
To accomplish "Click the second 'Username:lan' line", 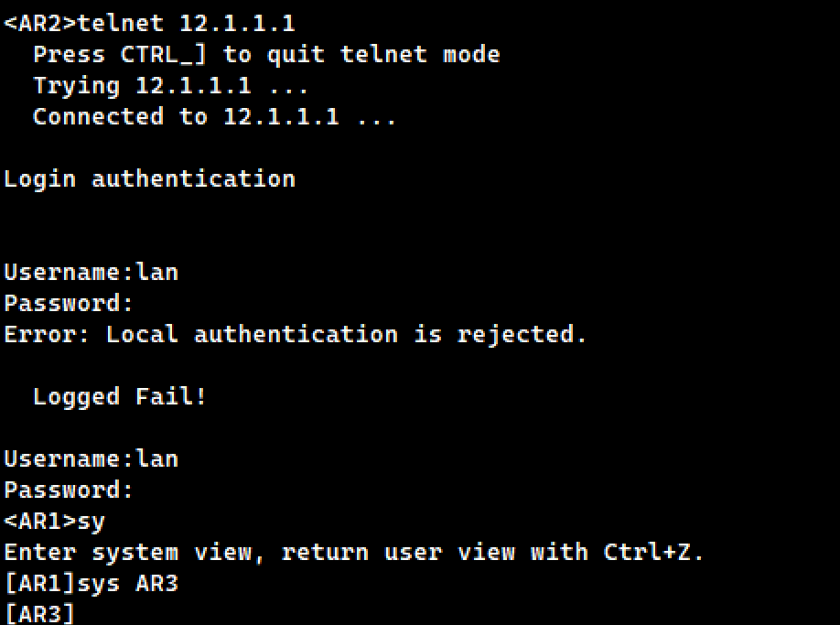I will point(92,459).
